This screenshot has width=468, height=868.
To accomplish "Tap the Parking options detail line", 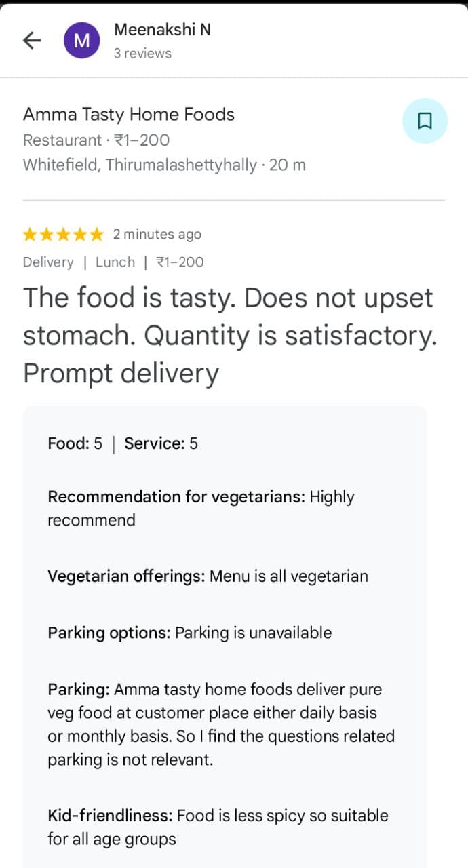I will pyautogui.click(x=189, y=633).
